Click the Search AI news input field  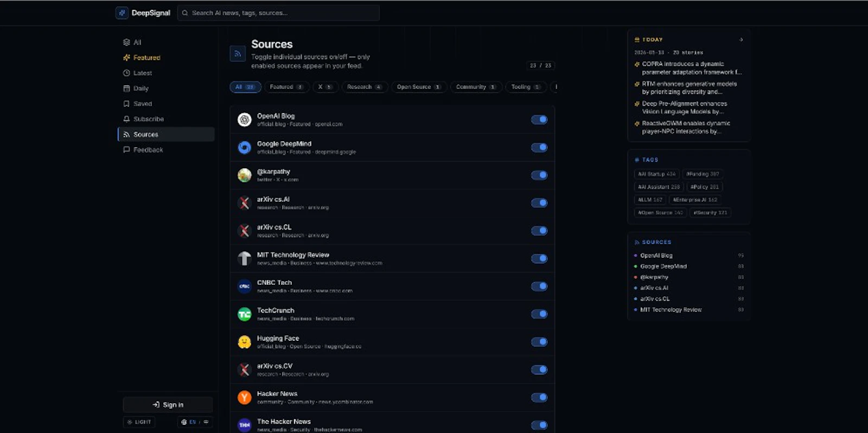[278, 13]
